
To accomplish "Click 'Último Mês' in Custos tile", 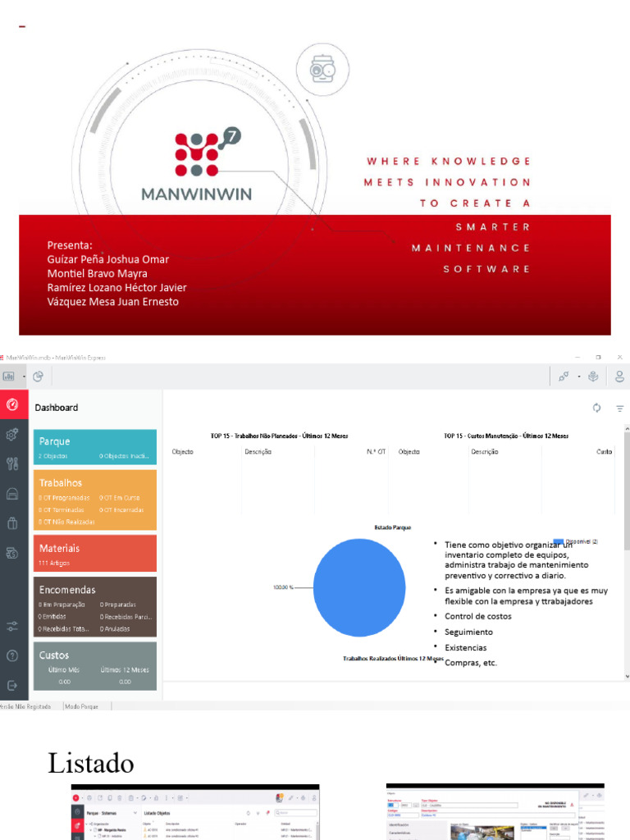I will click(64, 669).
